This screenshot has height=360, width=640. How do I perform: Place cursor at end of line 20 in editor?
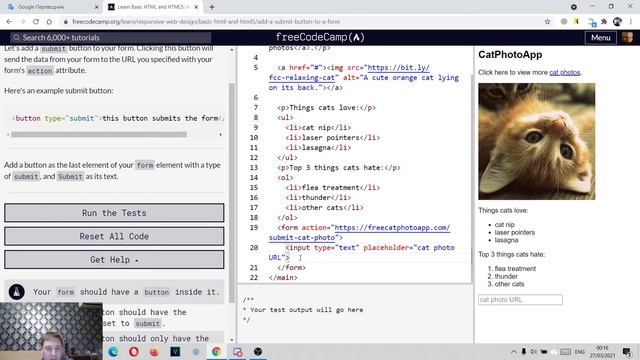290,258
